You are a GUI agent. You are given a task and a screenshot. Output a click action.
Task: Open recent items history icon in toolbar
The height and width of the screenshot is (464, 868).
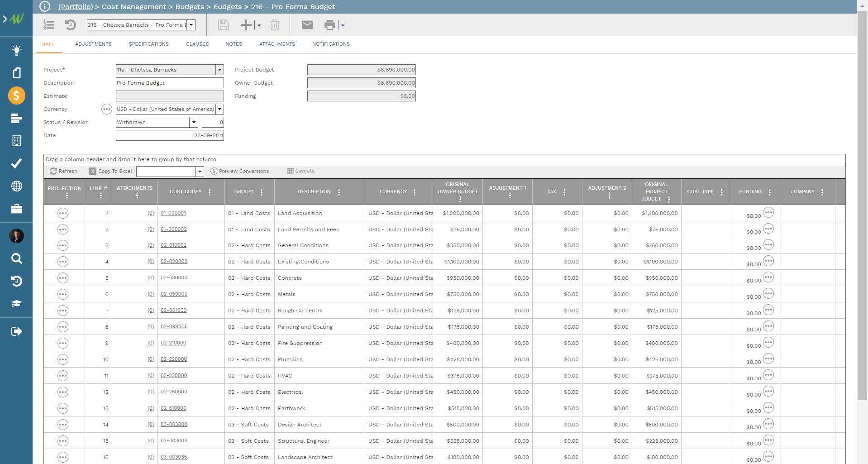coord(70,25)
